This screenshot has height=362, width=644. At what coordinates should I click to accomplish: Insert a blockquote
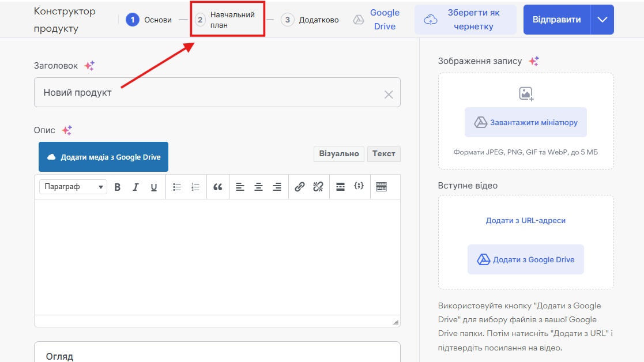click(x=217, y=187)
